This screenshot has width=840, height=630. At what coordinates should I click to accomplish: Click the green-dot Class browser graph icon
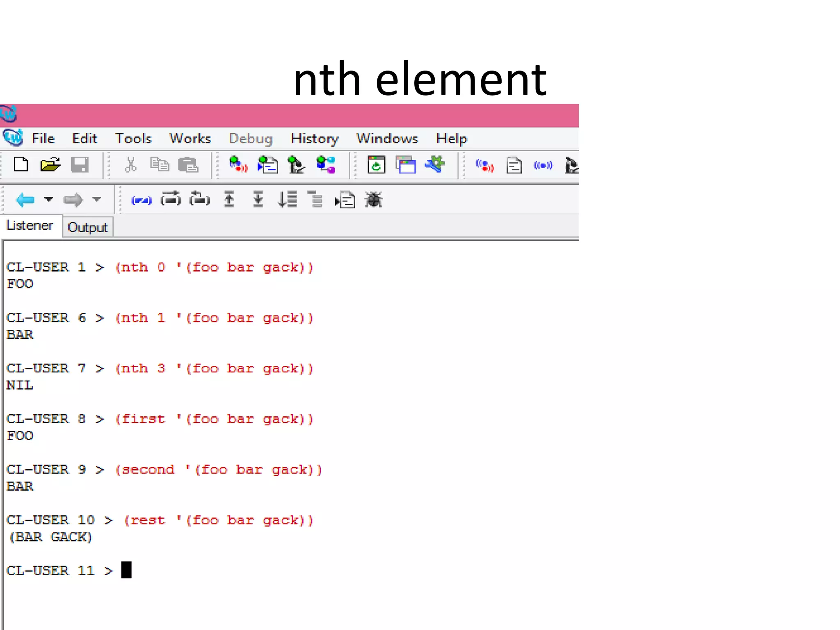(x=326, y=165)
